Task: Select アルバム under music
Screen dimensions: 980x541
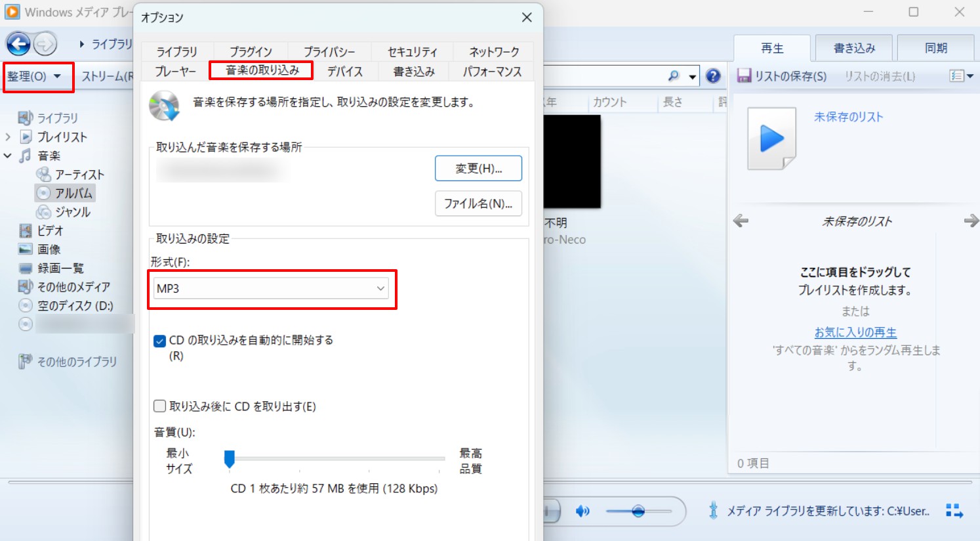Action: [73, 193]
